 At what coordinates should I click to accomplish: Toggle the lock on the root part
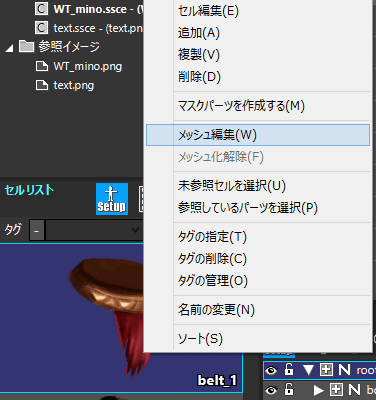click(x=289, y=369)
